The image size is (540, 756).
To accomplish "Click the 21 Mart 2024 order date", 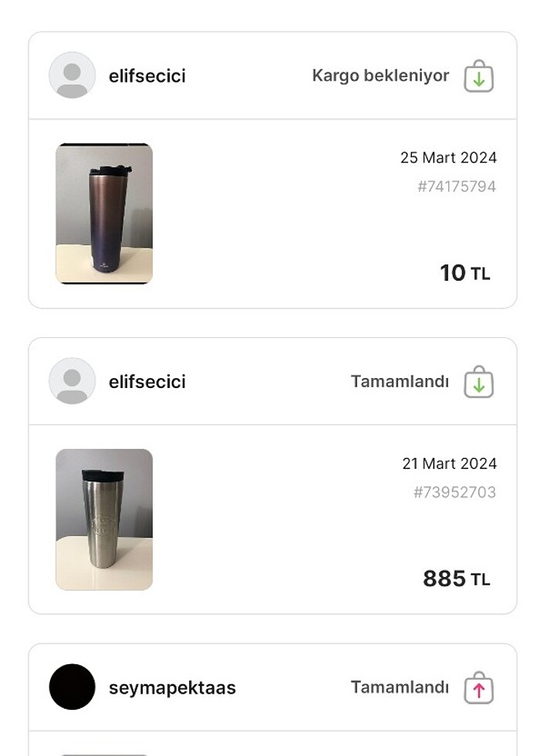I will click(449, 464).
